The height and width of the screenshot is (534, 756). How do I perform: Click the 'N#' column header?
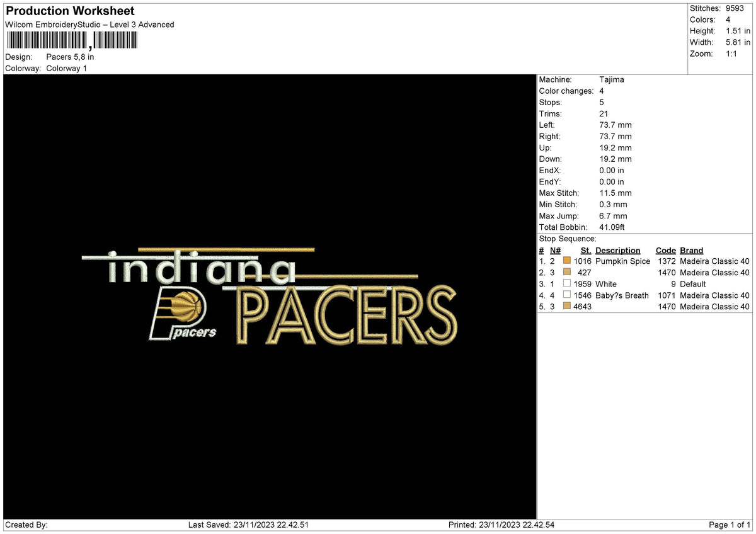[555, 250]
